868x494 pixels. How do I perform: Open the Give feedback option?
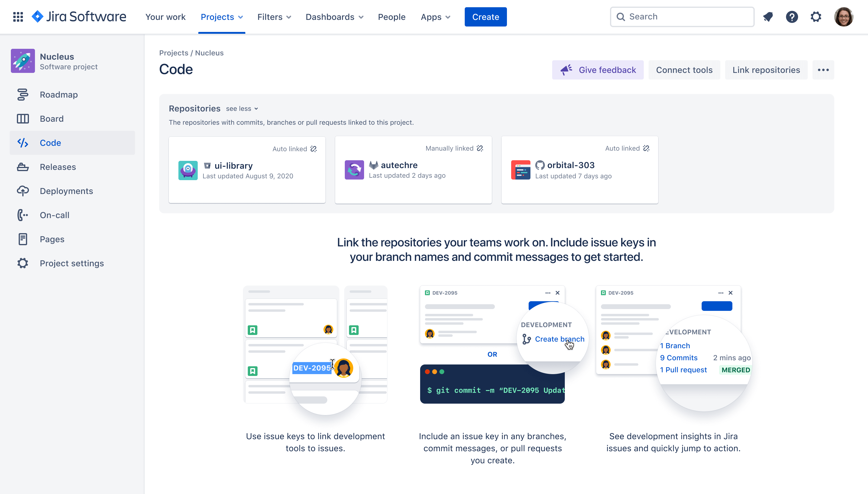597,70
